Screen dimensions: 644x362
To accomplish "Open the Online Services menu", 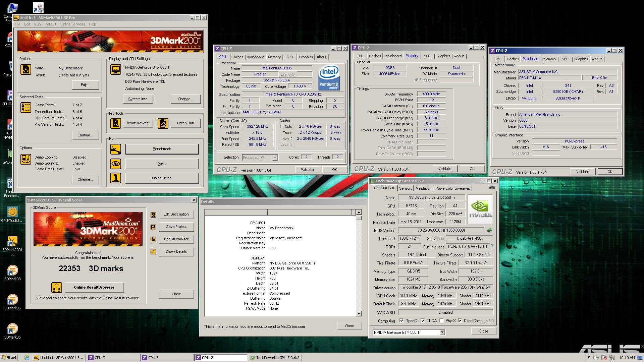I will [x=72, y=24].
